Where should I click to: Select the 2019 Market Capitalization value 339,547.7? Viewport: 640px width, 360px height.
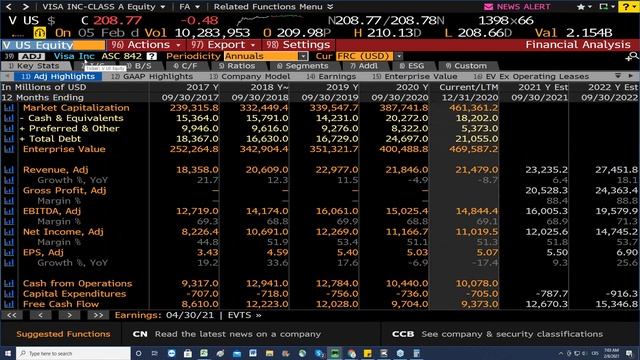click(334, 108)
